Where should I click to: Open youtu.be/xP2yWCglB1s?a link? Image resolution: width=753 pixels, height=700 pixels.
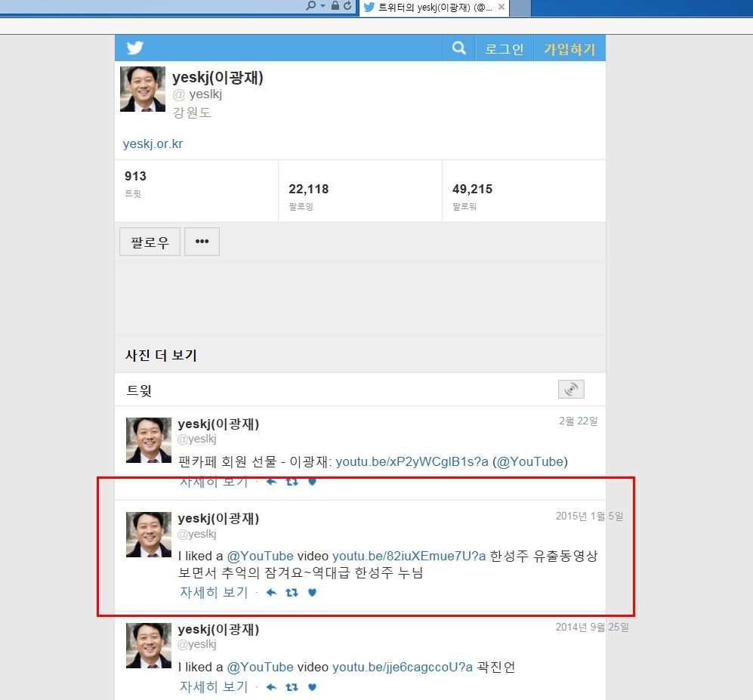click(412, 461)
